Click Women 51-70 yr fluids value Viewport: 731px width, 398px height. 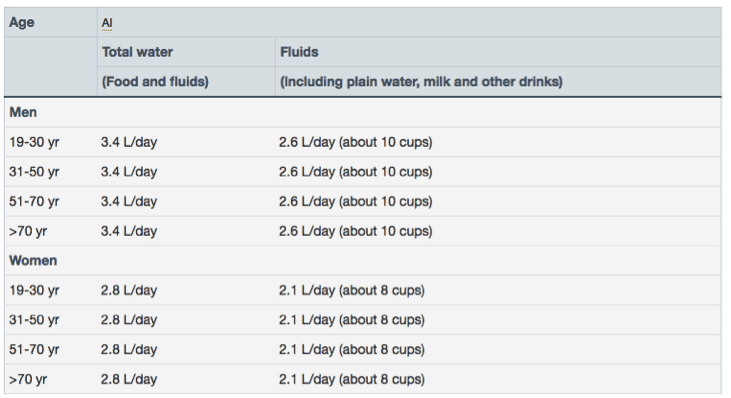point(352,350)
